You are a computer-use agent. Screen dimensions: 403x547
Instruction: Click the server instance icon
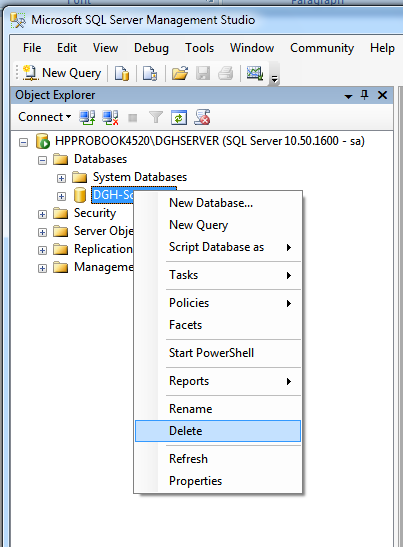pyautogui.click(x=43, y=141)
